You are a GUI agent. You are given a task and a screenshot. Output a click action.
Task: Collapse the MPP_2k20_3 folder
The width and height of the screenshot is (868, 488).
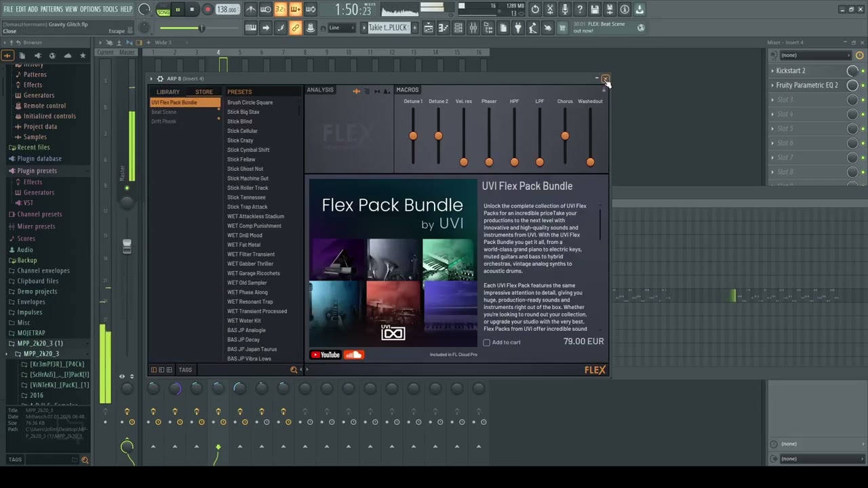tap(41, 354)
